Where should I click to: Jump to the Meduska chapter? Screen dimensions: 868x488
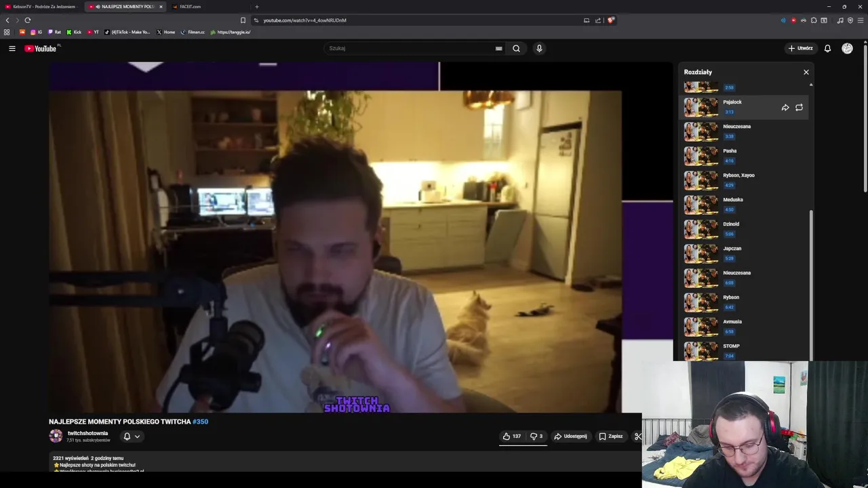tap(745, 205)
